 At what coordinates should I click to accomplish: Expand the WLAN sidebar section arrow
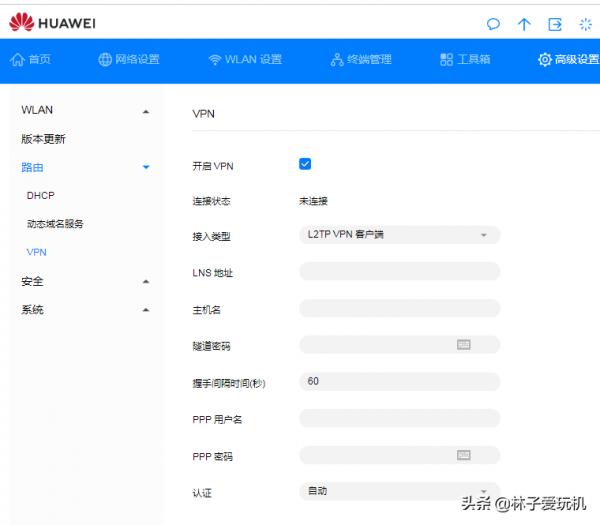pos(146,112)
